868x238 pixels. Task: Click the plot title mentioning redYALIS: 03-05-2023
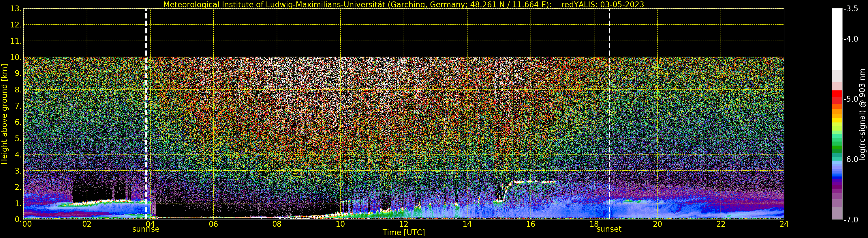tap(404, 4)
